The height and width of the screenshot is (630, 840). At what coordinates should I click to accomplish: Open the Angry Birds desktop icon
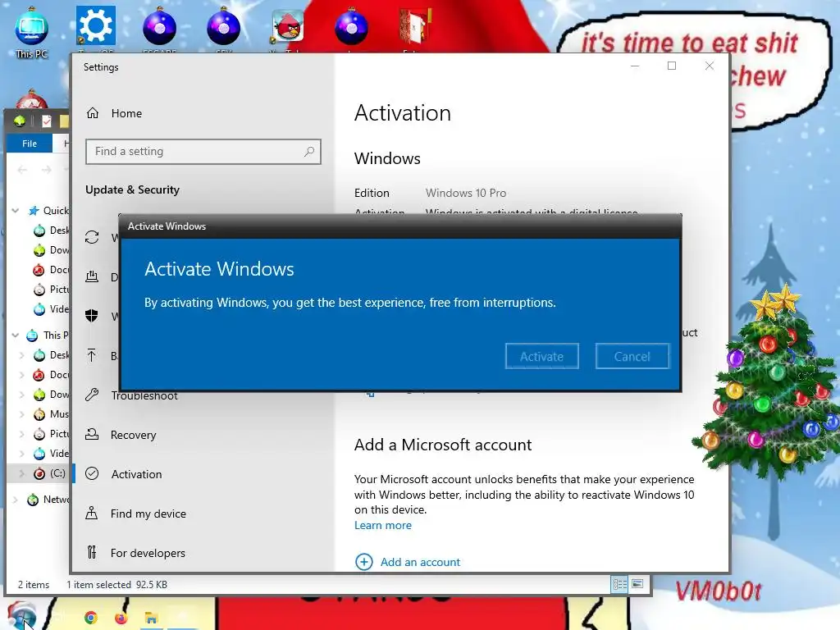pos(288,27)
